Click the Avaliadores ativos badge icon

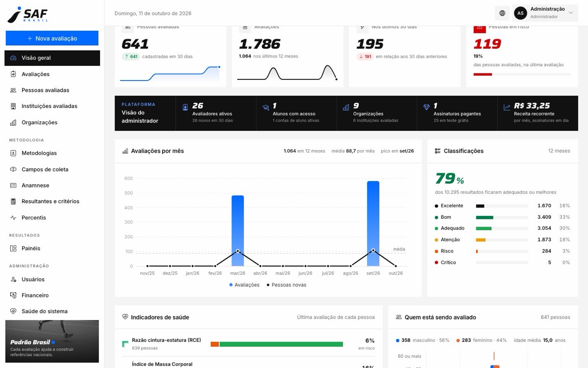185,107
